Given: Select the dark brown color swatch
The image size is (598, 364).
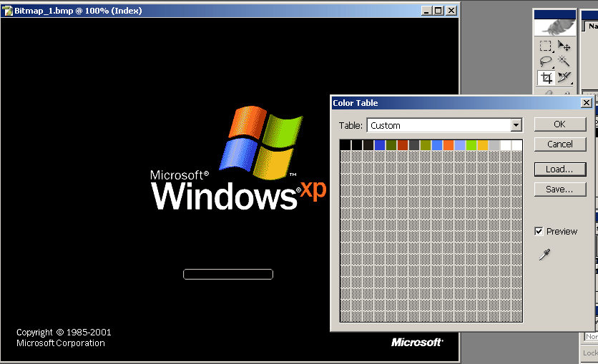Looking at the screenshot, I should [x=368, y=145].
